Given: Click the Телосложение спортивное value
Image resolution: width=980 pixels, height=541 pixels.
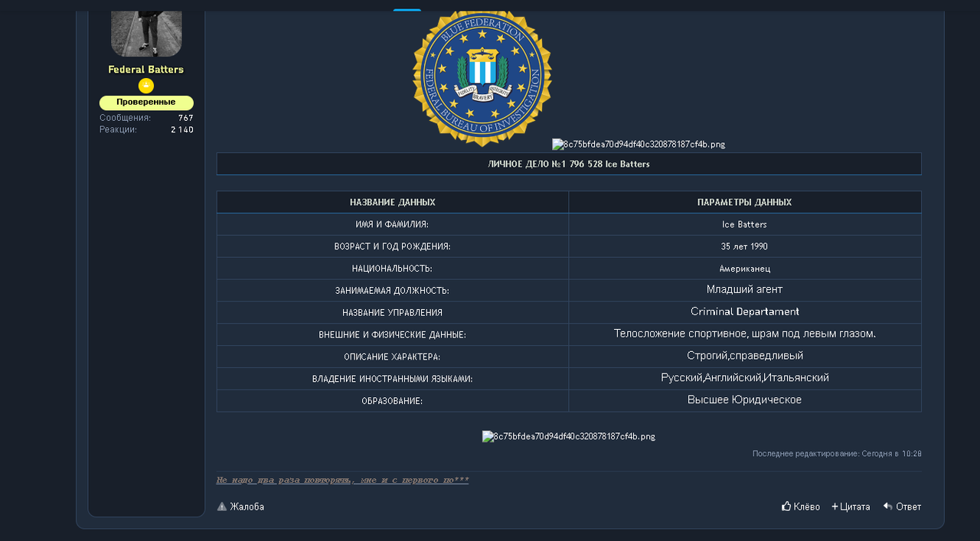Looking at the screenshot, I should click(745, 334).
